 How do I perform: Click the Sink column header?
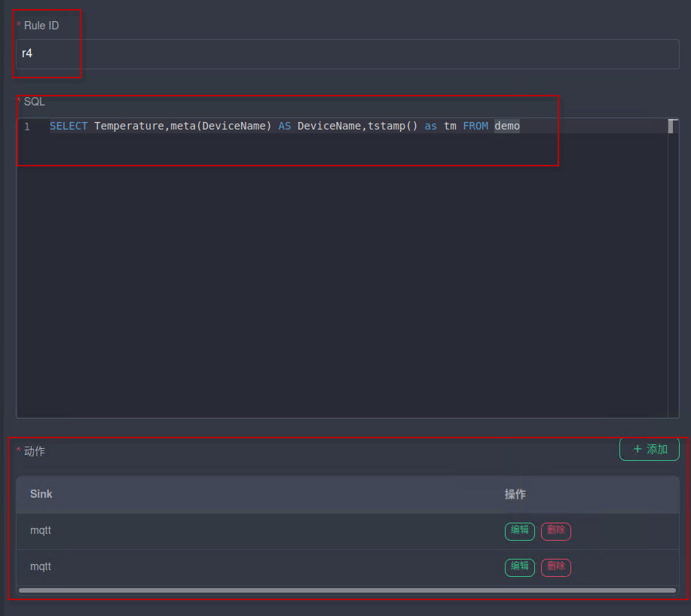[x=41, y=494]
